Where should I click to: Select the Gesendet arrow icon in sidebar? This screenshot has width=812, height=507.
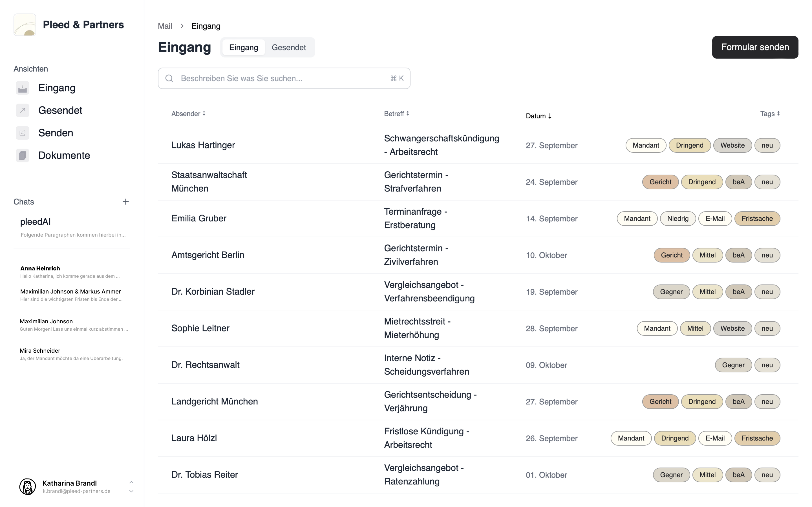[x=22, y=110]
